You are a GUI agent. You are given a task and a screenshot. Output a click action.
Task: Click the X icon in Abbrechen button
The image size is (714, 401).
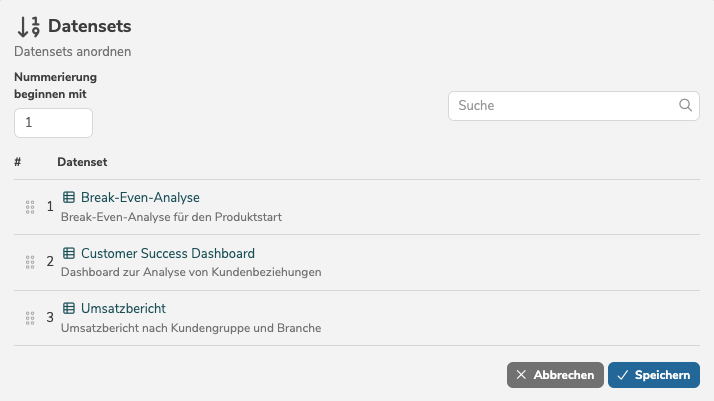coord(521,375)
